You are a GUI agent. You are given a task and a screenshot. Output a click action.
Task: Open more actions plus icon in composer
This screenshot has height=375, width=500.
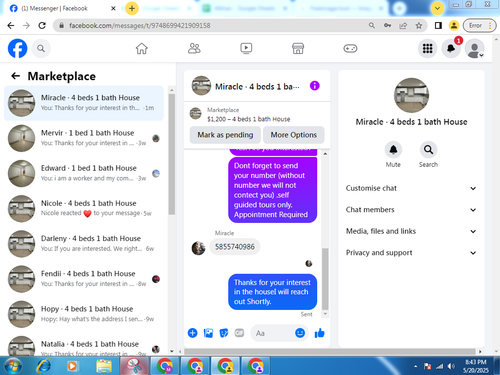(x=192, y=333)
